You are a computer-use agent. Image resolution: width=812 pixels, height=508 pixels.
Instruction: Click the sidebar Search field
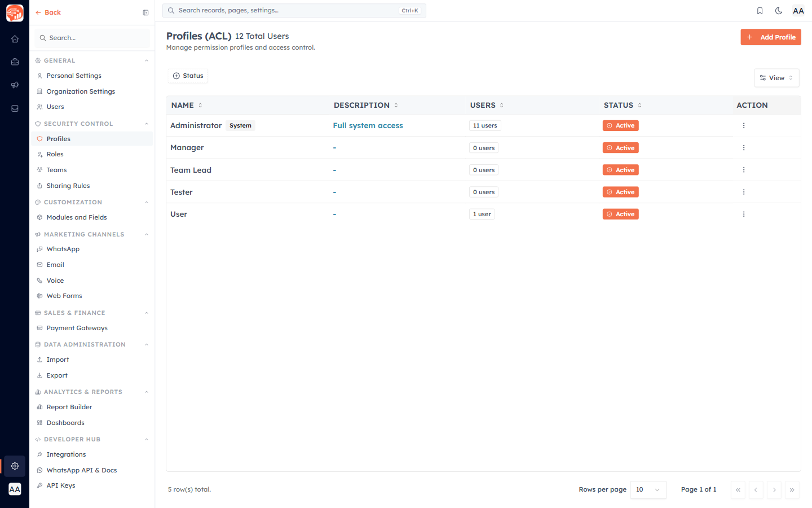pos(92,38)
